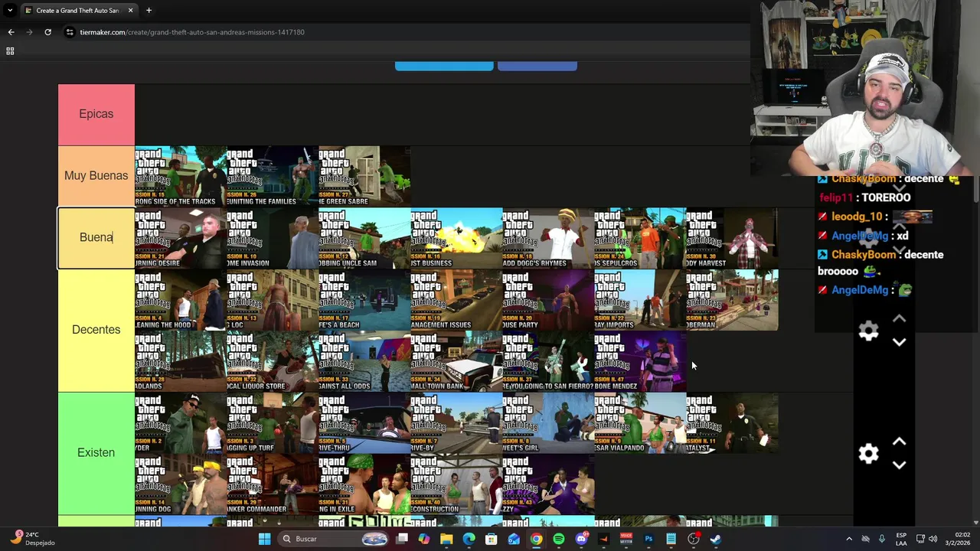980x551 pixels.
Task: Open Photoshop from the taskbar
Action: [648, 539]
